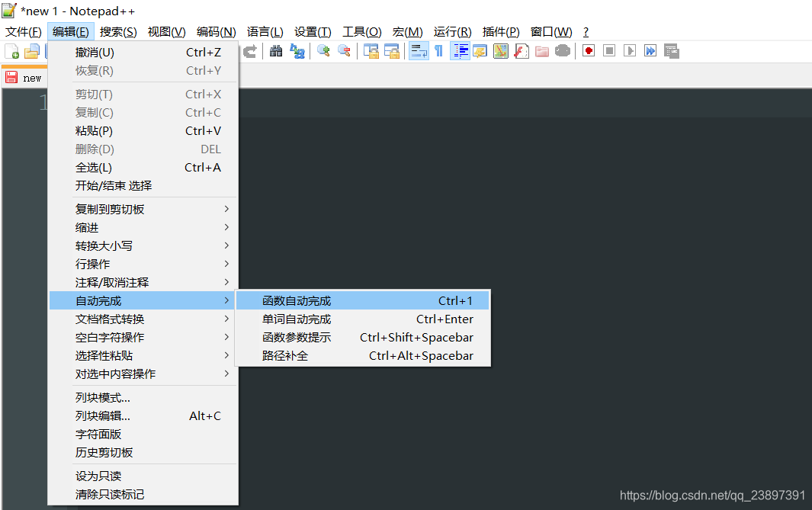Open the 编码(N) menu

click(216, 32)
